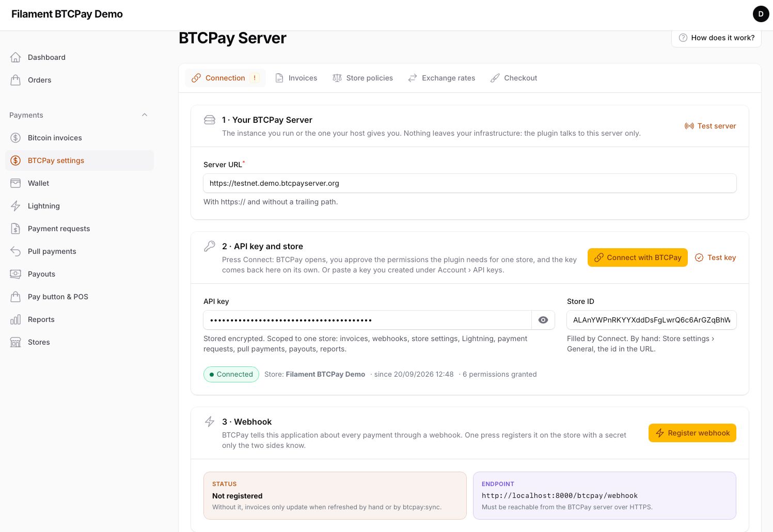This screenshot has width=773, height=532.
Task: Click the question mark help icon
Action: click(x=683, y=38)
